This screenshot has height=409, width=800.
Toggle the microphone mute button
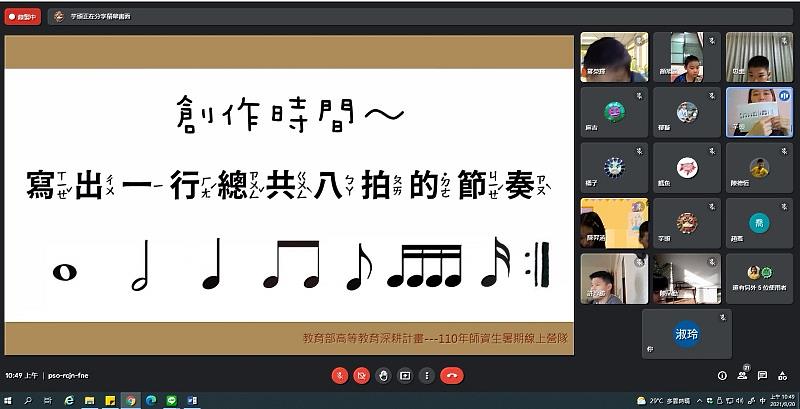tap(339, 376)
